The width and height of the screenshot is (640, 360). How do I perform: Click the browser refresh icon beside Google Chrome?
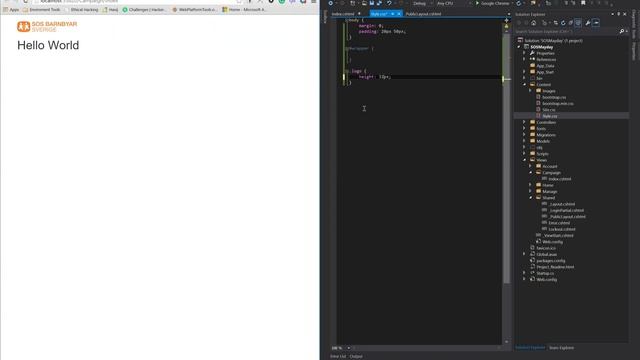pos(519,3)
